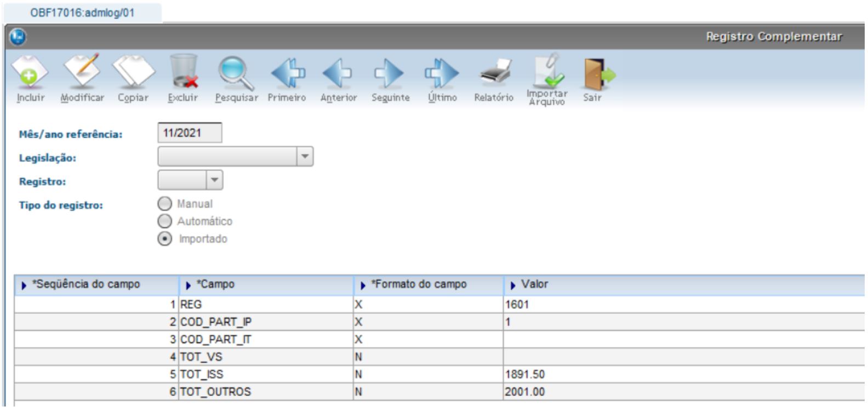
Task: Click sequence number 3 cell
Action: (x=96, y=340)
